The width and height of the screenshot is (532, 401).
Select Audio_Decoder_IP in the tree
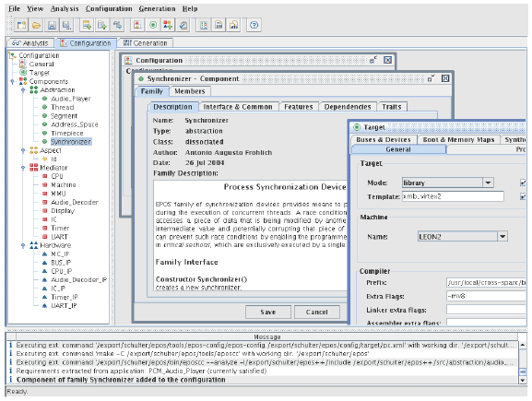click(x=78, y=280)
